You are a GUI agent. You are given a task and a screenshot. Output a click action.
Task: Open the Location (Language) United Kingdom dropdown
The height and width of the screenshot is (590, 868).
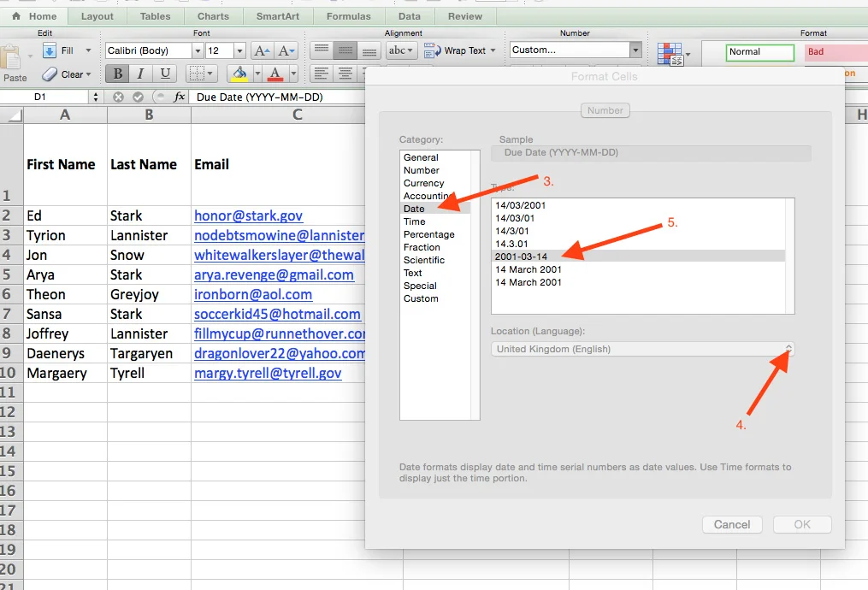[x=642, y=349]
